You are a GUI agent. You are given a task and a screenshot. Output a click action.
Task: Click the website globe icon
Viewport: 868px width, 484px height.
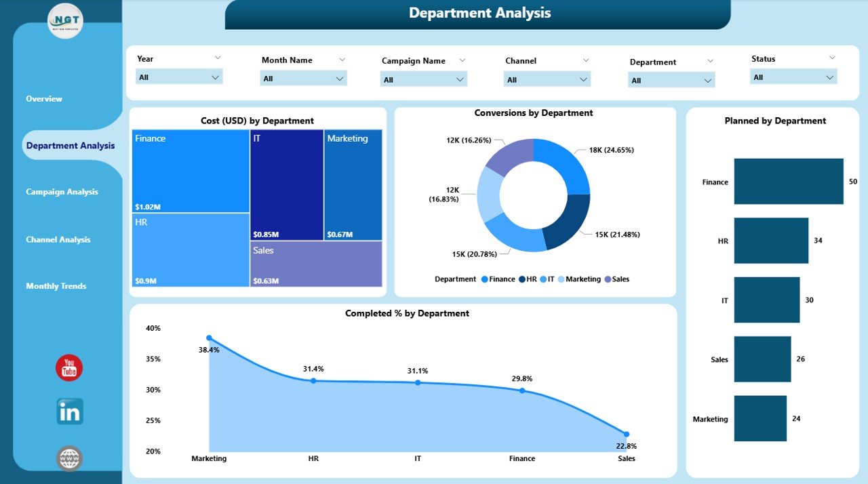pyautogui.click(x=69, y=459)
